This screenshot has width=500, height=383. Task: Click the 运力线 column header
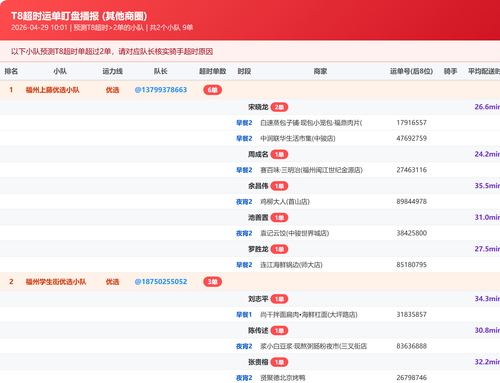tap(112, 71)
